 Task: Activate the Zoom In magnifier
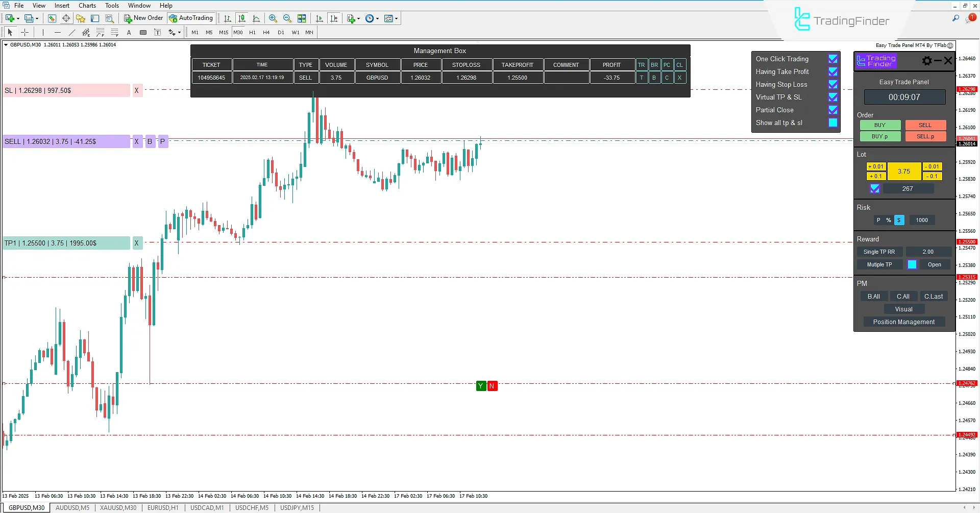[273, 18]
